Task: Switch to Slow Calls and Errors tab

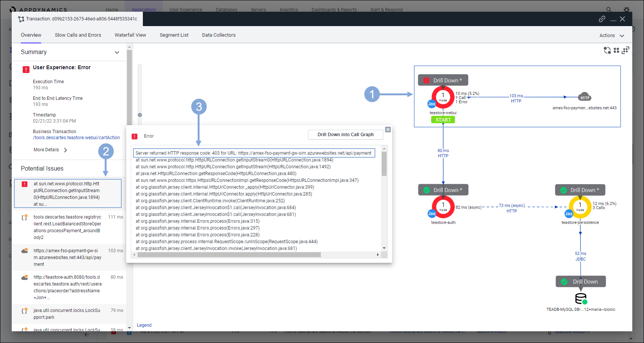Action: click(x=78, y=35)
